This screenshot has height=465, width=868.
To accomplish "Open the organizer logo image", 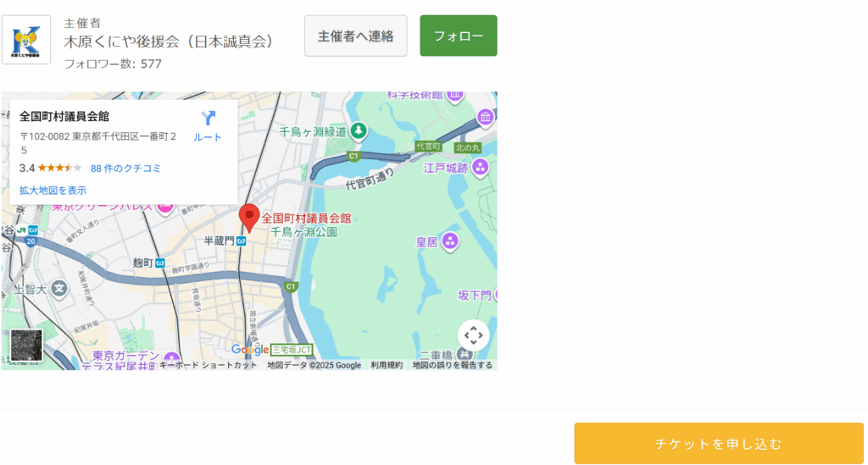I will tap(26, 40).
